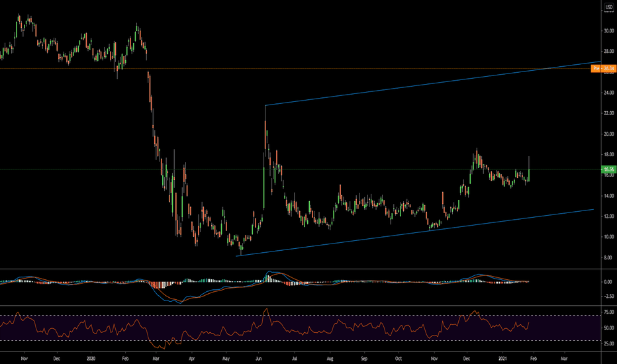617x364 pixels.
Task: Click the MACD -2.50 scale label
Action: click(608, 296)
